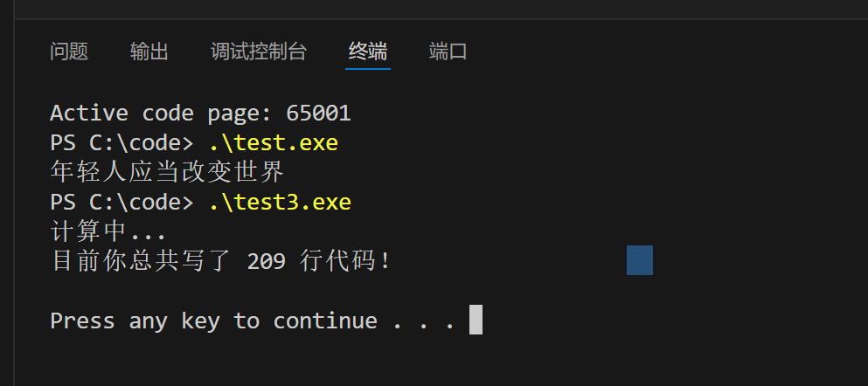The width and height of the screenshot is (868, 386).
Task: Click the panel's top border sash
Action: 441,19
